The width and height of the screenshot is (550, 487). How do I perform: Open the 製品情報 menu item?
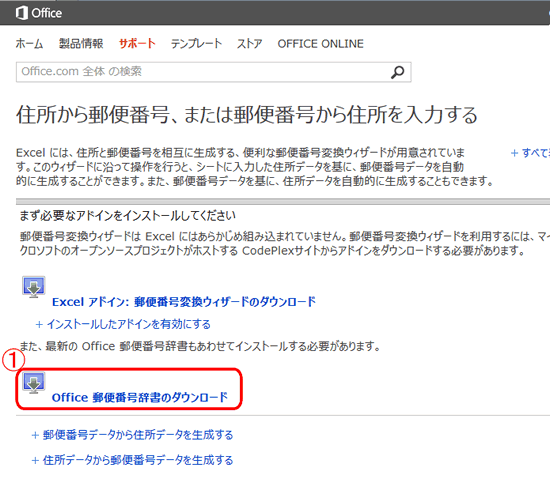(81, 44)
